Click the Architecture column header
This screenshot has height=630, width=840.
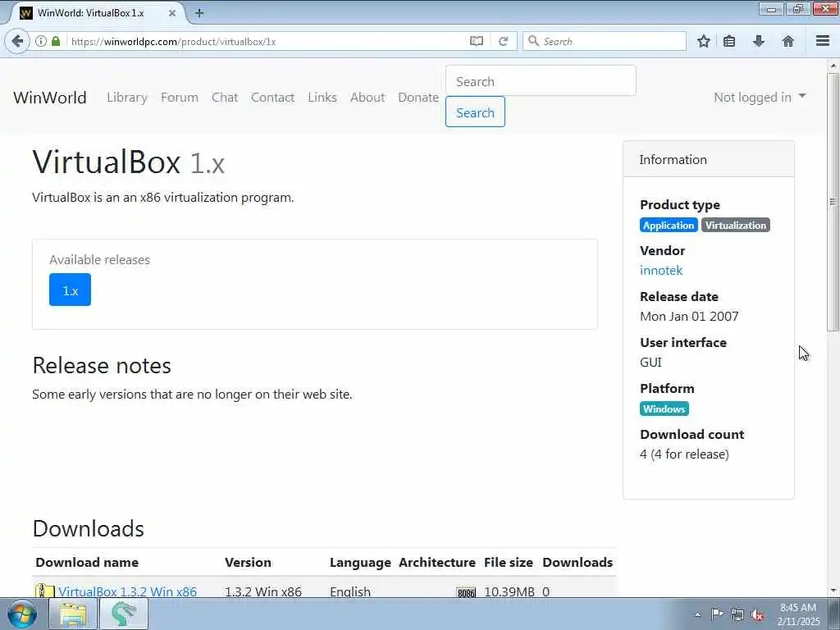tap(437, 563)
